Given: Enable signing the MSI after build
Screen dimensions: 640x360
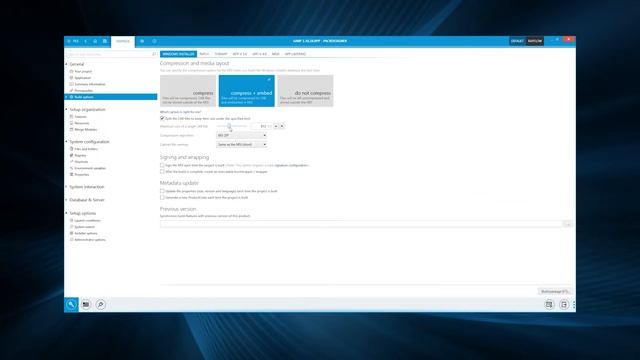Looking at the screenshot, I should coord(162,165).
